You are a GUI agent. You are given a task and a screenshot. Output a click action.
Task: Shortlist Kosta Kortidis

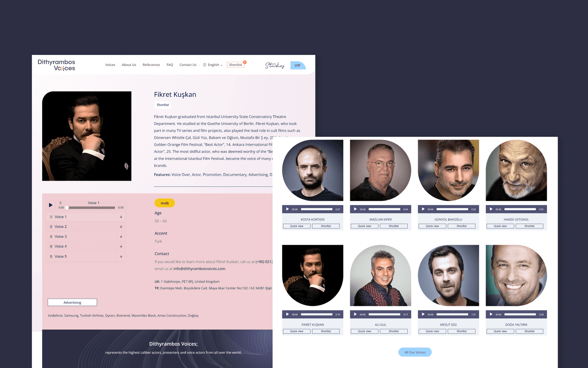[x=326, y=226]
